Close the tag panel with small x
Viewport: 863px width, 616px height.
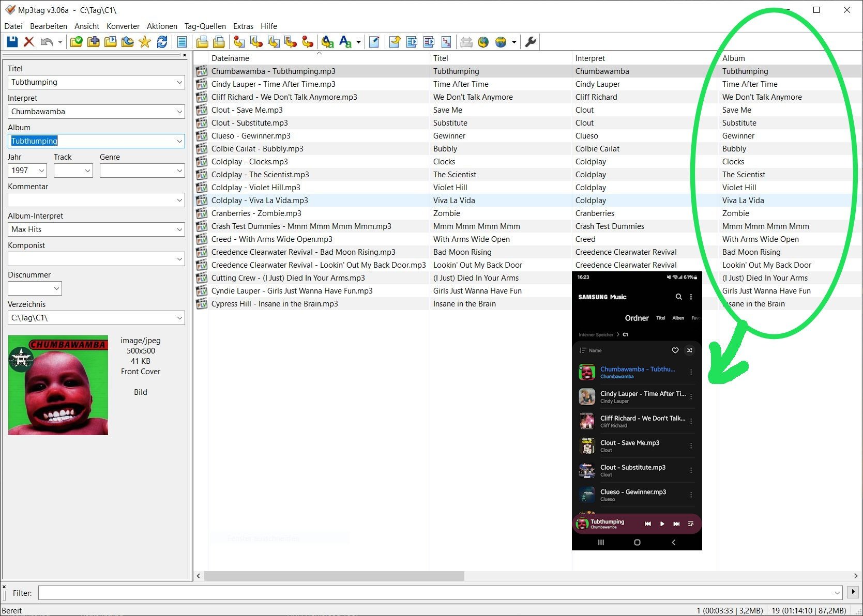(x=185, y=55)
